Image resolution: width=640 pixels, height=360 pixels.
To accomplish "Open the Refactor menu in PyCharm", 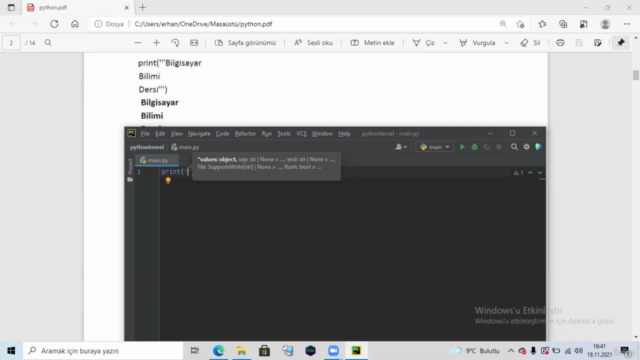I will point(245,134).
